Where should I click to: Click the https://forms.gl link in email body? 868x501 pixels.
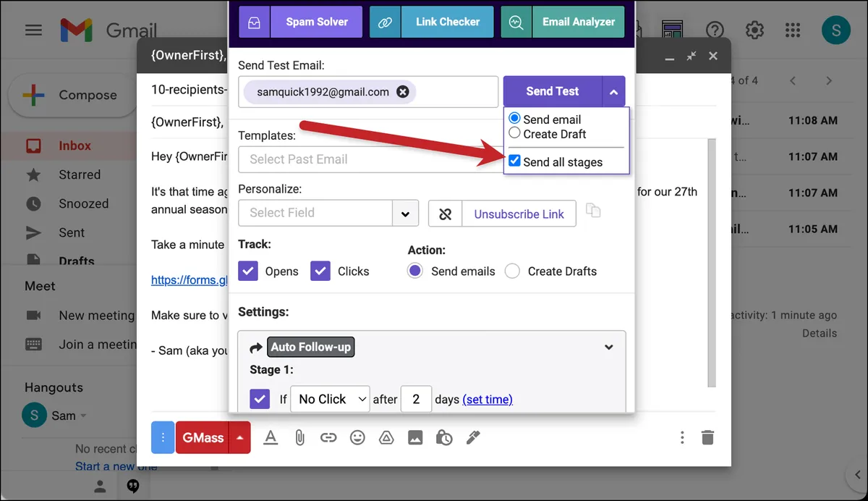tap(190, 279)
